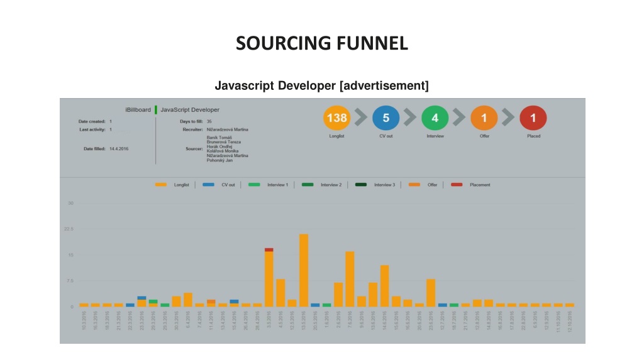This screenshot has width=644, height=362.
Task: Toggle the Interview 2 legend series
Action: (321, 185)
